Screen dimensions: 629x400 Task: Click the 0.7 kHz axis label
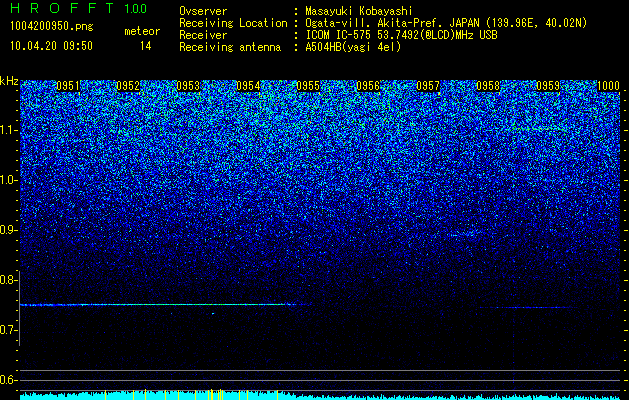coord(8,330)
